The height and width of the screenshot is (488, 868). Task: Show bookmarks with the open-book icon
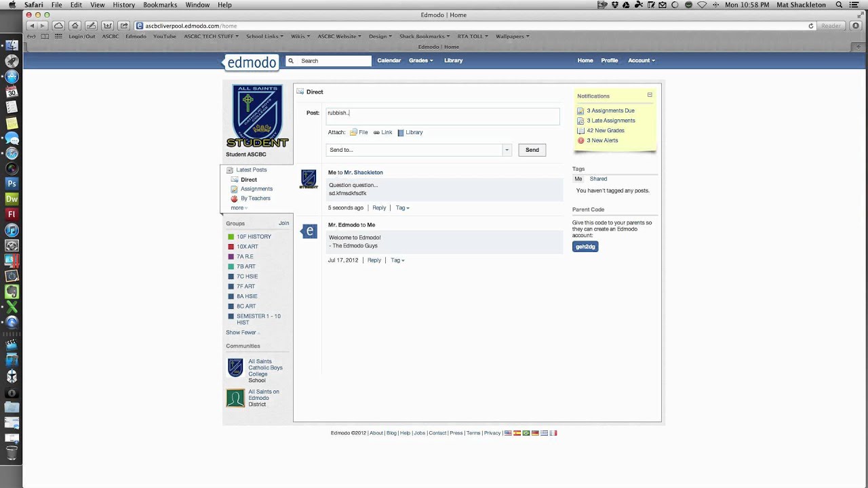click(45, 36)
